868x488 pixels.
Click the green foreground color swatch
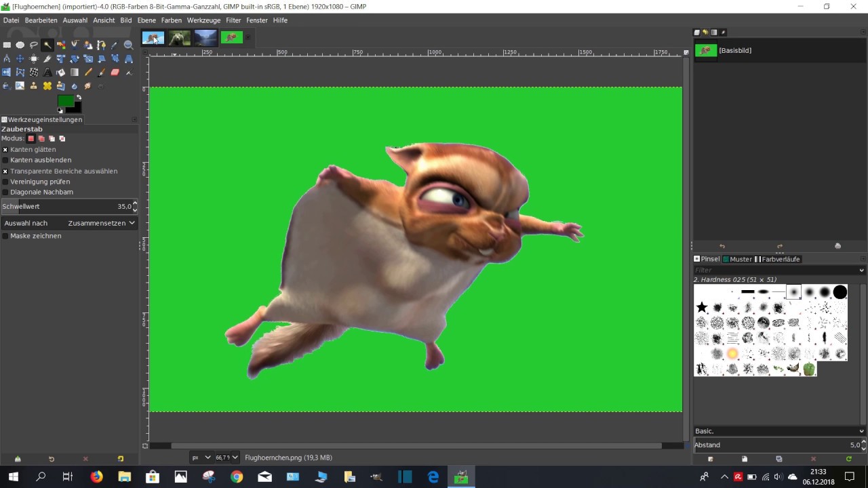pos(66,100)
